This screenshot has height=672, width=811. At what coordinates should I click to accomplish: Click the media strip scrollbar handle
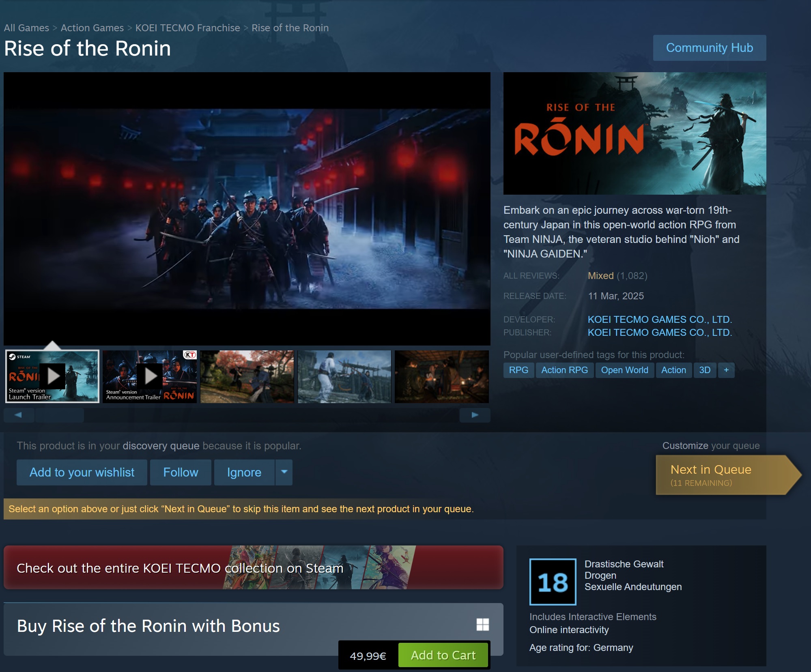click(x=59, y=415)
